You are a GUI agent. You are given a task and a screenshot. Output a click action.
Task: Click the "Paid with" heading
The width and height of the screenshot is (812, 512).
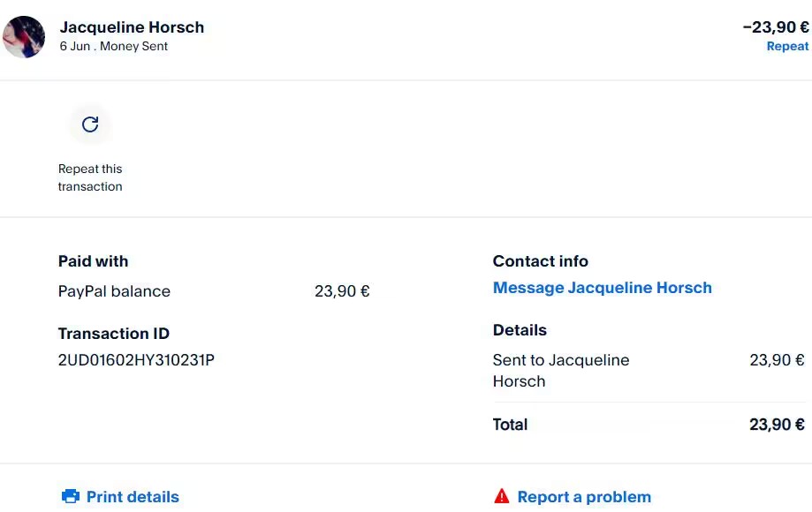point(93,261)
